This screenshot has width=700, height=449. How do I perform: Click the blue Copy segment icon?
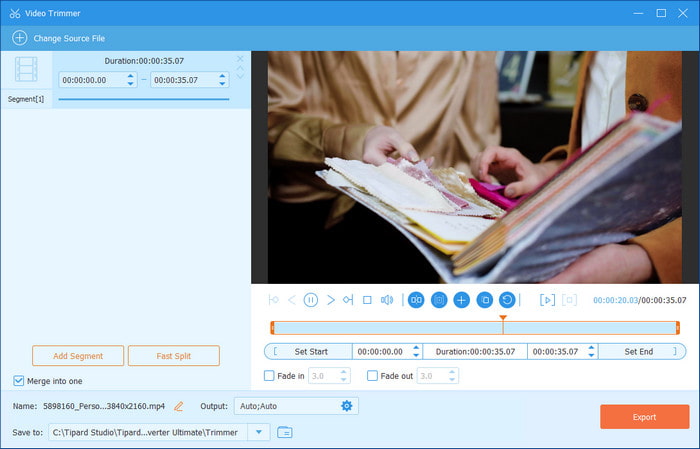pyautogui.click(x=484, y=300)
